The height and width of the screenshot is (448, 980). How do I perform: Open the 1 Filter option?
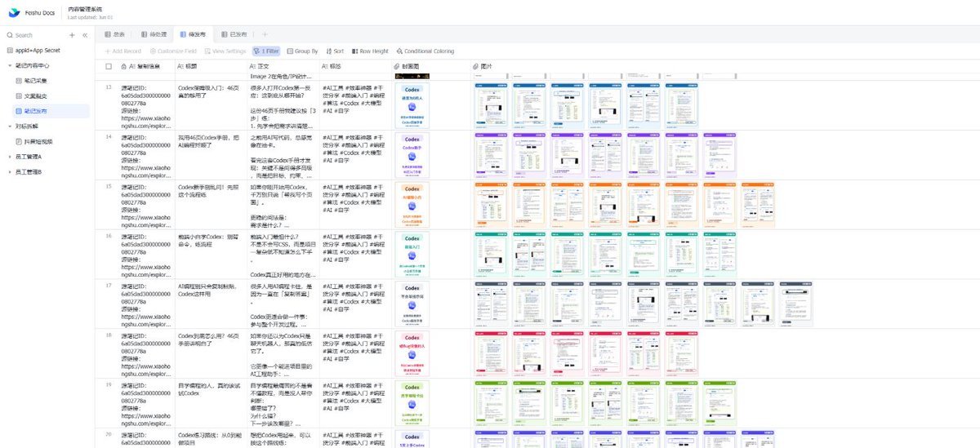point(266,51)
